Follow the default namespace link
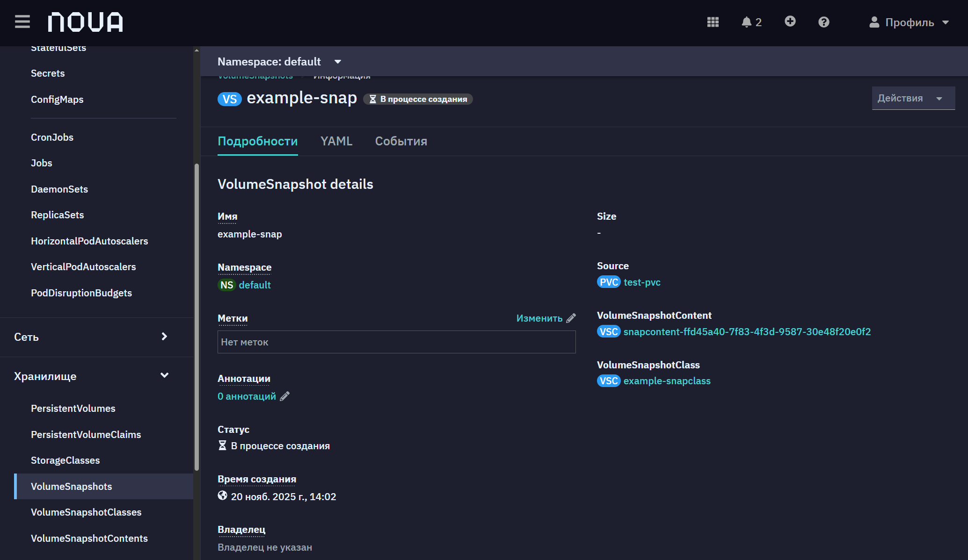Viewport: 968px width, 560px height. [255, 285]
